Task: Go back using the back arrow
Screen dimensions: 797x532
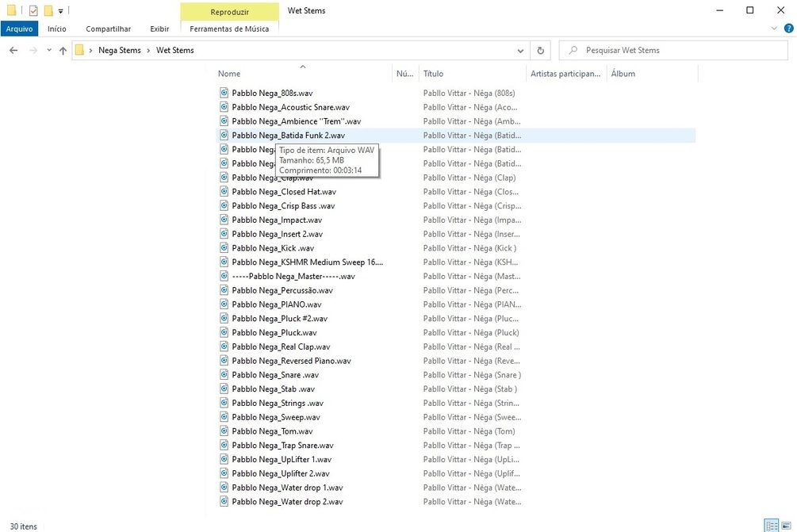Action: 13,50
